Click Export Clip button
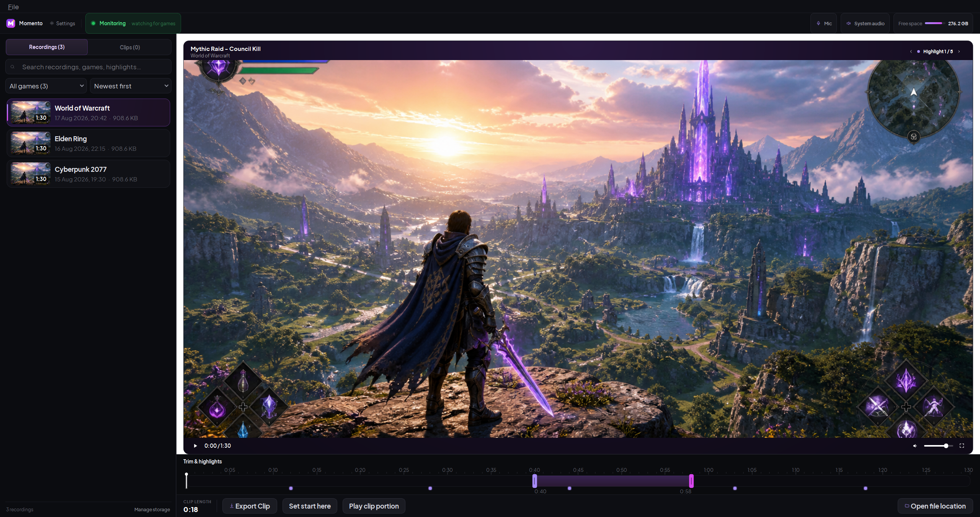The image size is (980, 517). pyautogui.click(x=250, y=506)
